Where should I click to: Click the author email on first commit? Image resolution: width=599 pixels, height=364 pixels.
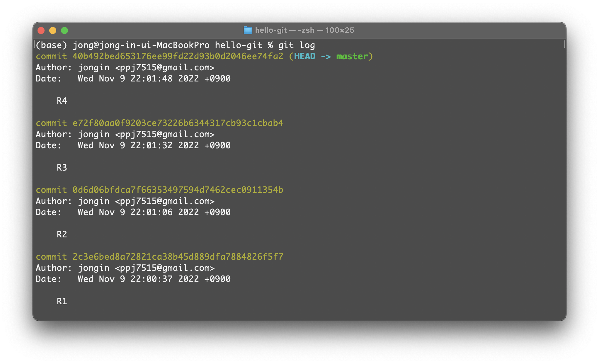pyautogui.click(x=165, y=67)
